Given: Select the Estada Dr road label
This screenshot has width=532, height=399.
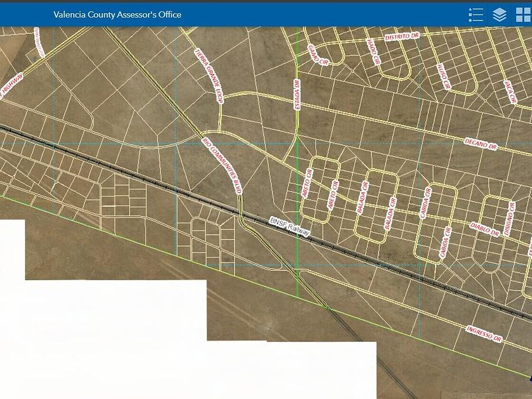Looking at the screenshot, I should (x=297, y=94).
